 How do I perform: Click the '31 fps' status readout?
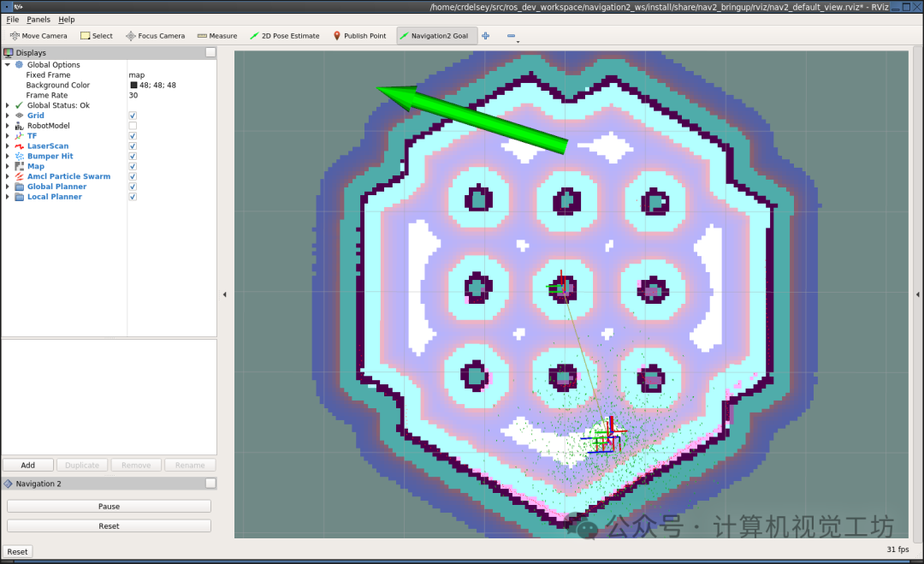click(x=897, y=549)
